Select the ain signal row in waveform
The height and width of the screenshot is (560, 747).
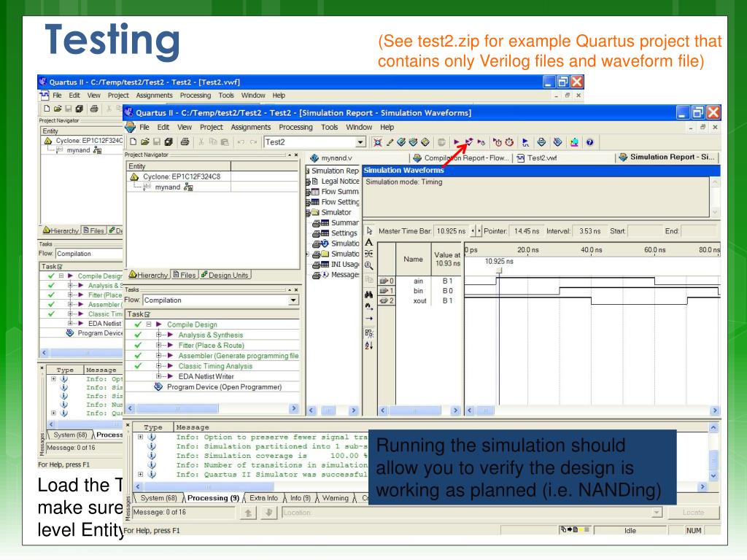[x=419, y=281]
